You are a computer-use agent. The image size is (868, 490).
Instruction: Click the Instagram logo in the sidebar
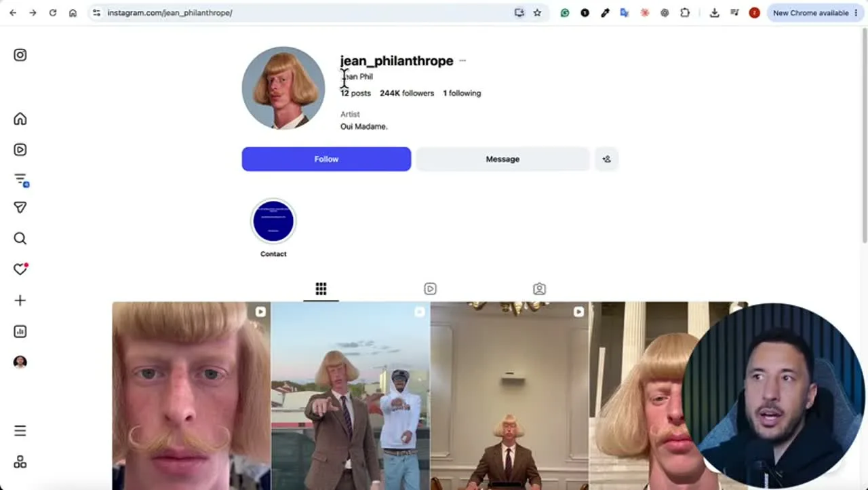[x=20, y=55]
